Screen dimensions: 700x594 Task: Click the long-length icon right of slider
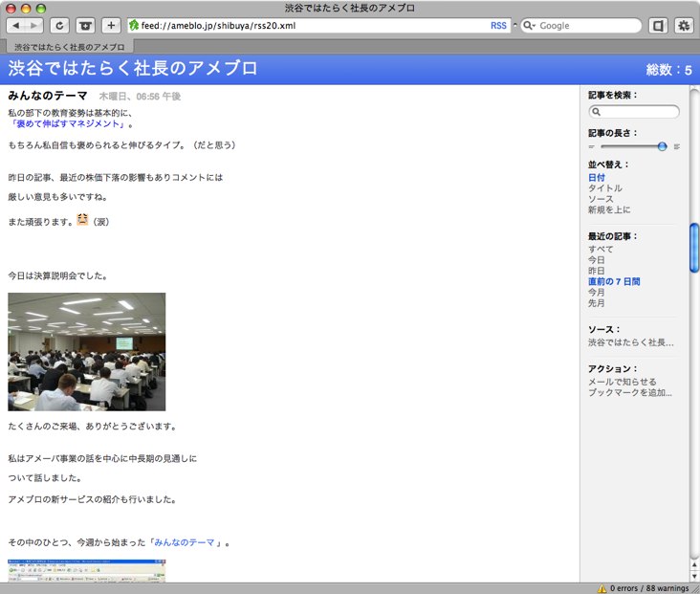point(677,146)
